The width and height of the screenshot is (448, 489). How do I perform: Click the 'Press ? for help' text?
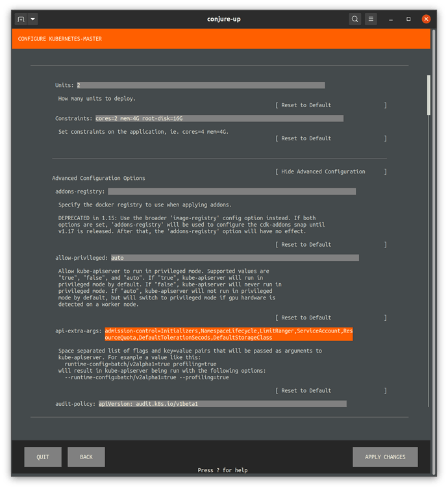click(x=223, y=470)
